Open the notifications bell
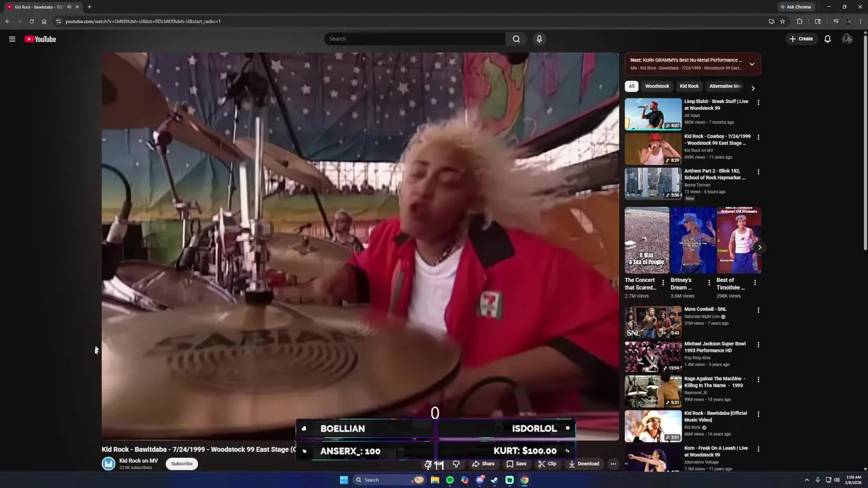The height and width of the screenshot is (488, 868). pos(827,39)
